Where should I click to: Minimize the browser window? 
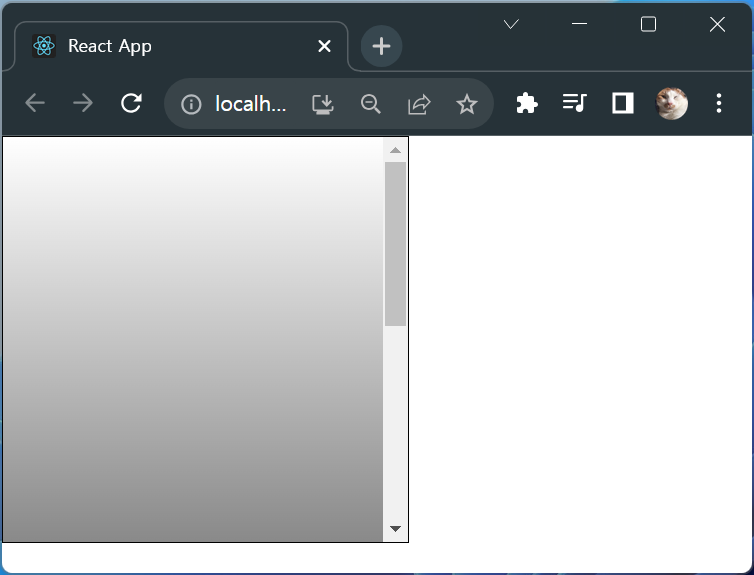click(x=579, y=24)
